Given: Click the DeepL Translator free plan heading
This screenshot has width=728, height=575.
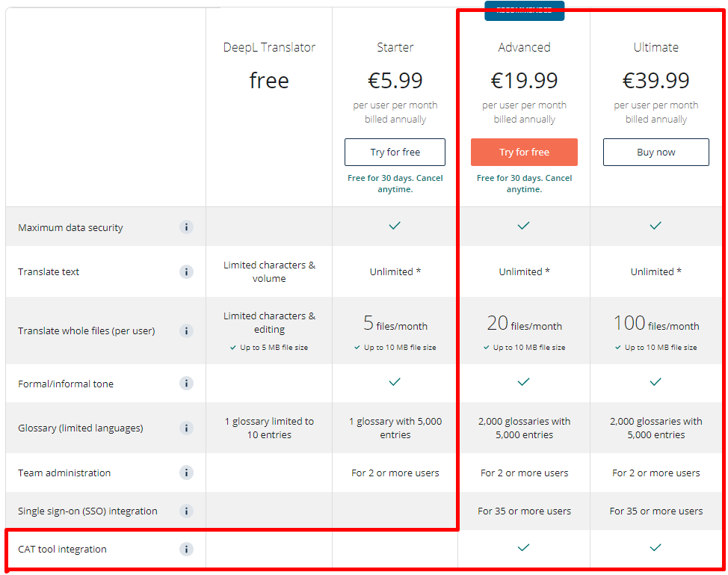Looking at the screenshot, I should tap(269, 47).
